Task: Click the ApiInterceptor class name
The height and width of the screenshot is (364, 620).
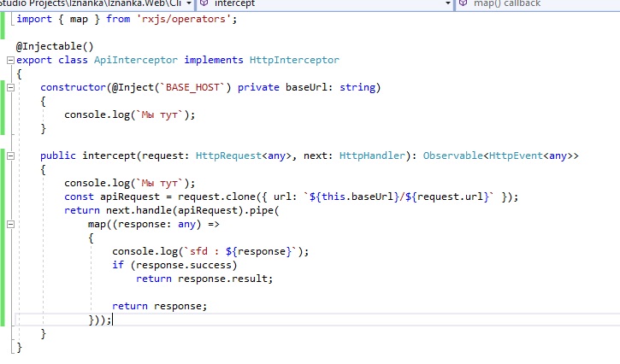Action: pos(136,60)
